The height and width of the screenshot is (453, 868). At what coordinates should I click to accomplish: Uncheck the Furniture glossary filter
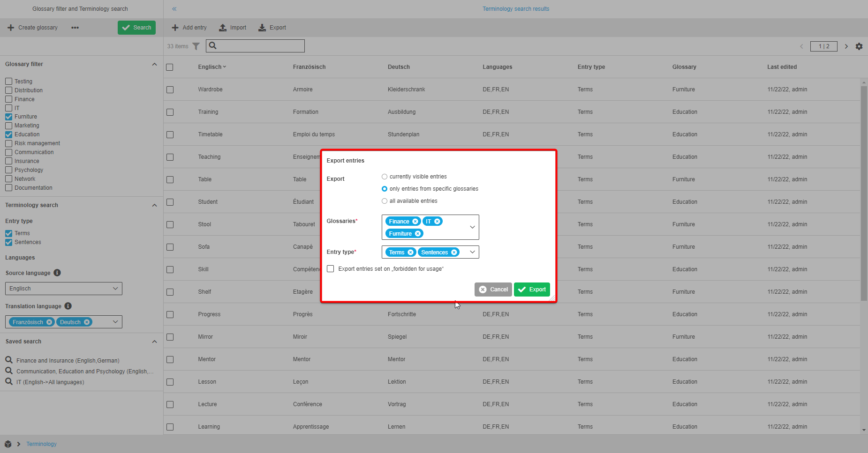(8, 117)
